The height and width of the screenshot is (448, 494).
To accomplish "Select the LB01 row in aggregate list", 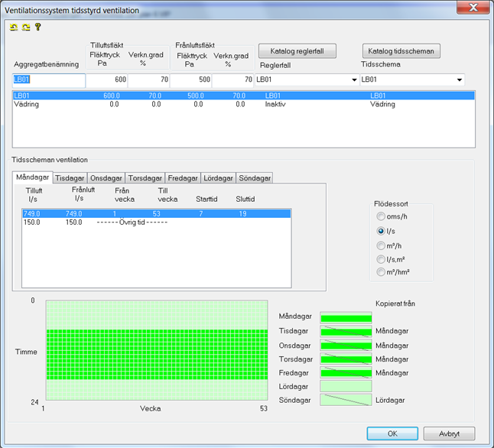I will click(243, 96).
